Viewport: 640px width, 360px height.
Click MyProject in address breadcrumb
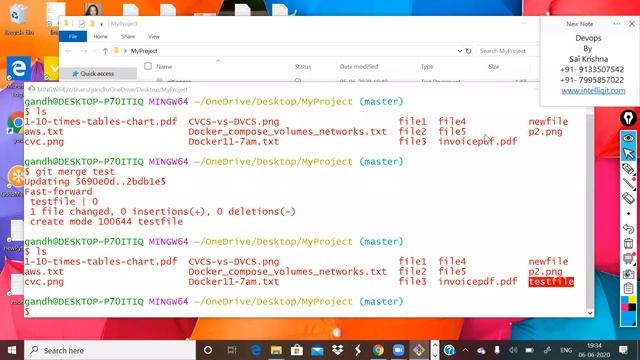[x=144, y=51]
